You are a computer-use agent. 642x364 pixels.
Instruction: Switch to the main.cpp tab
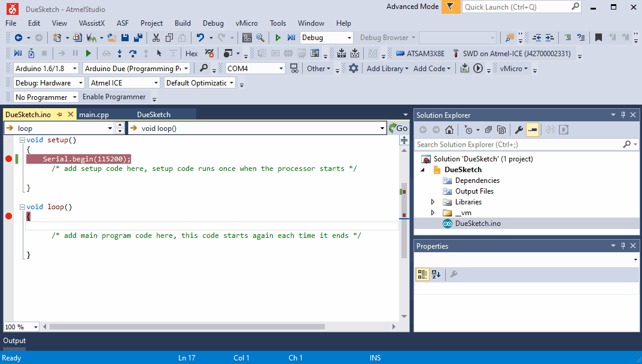coord(94,115)
